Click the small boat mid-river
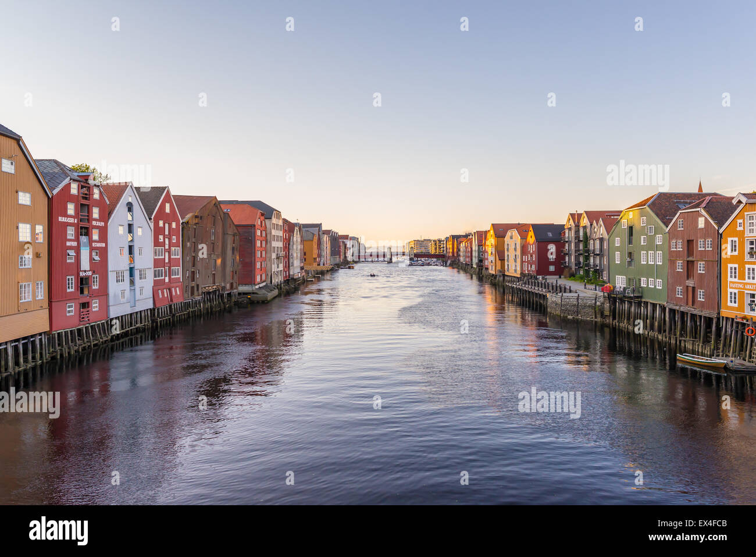The width and height of the screenshot is (756, 557). click(372, 275)
